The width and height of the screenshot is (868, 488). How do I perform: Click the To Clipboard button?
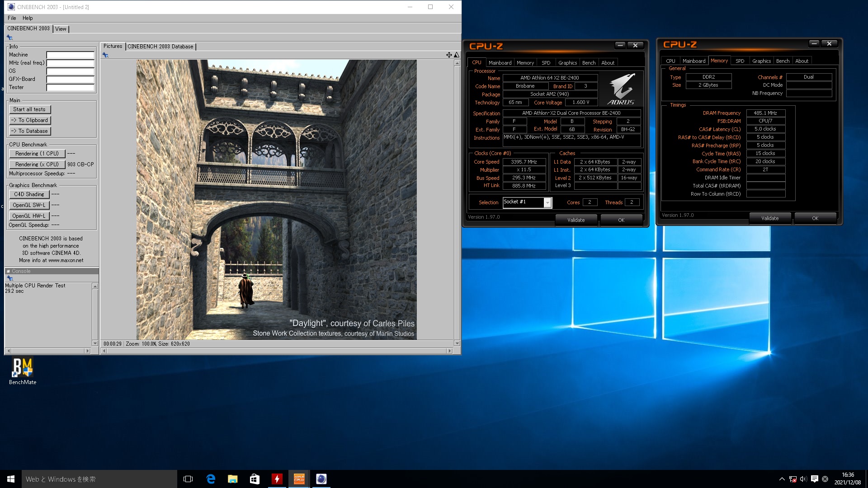click(x=29, y=120)
